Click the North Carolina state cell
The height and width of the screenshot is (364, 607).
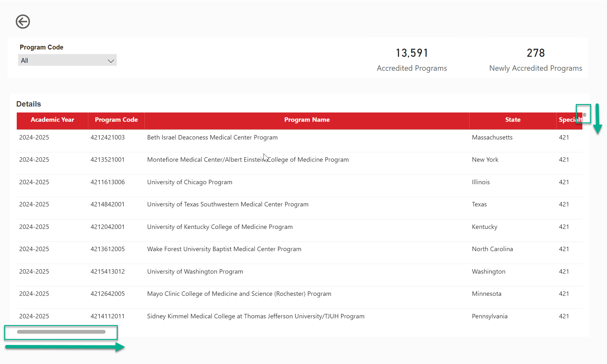click(x=492, y=249)
